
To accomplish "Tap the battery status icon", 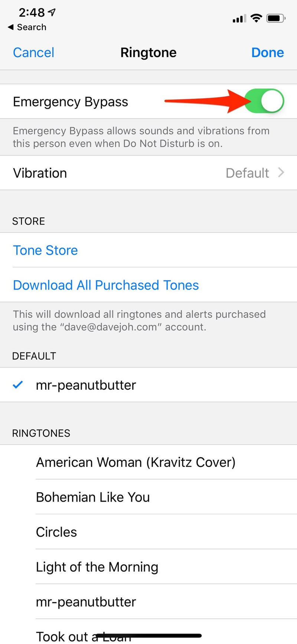I will pyautogui.click(x=276, y=18).
